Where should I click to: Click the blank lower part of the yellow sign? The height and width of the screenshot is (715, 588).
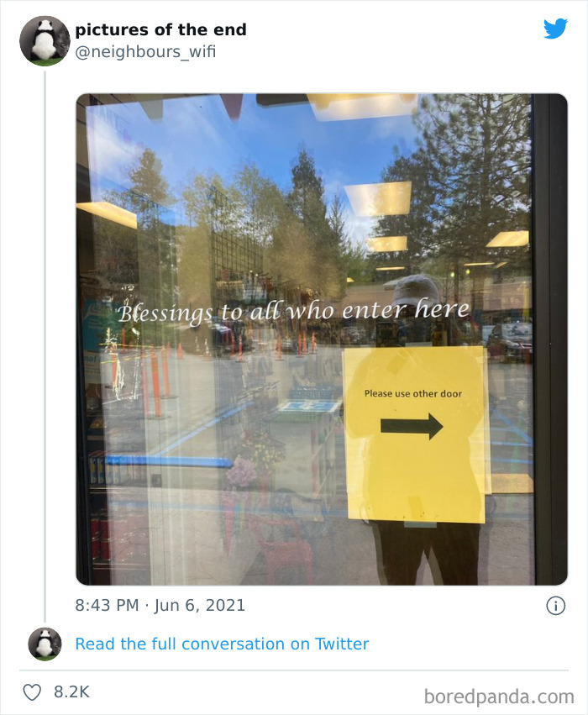click(415, 479)
